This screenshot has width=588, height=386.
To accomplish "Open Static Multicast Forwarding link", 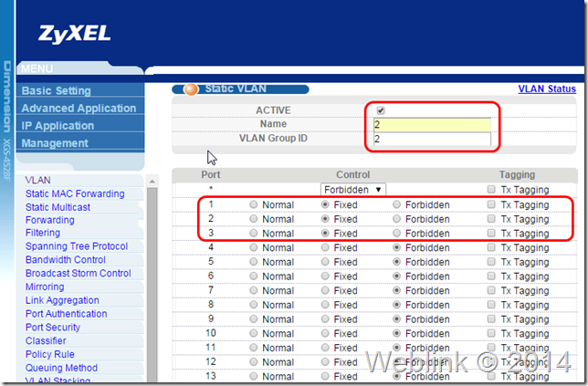I will [58, 214].
